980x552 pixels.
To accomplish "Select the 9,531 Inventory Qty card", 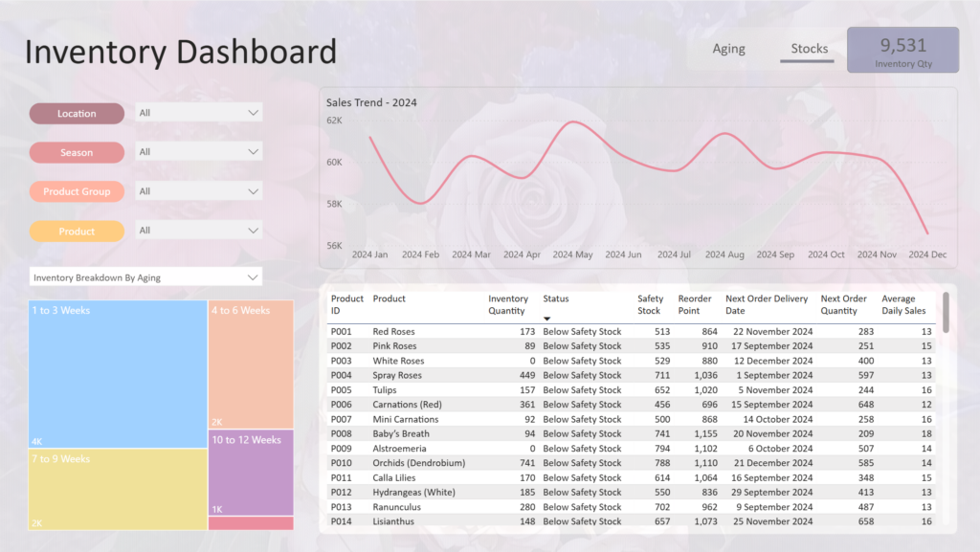I will (x=903, y=50).
